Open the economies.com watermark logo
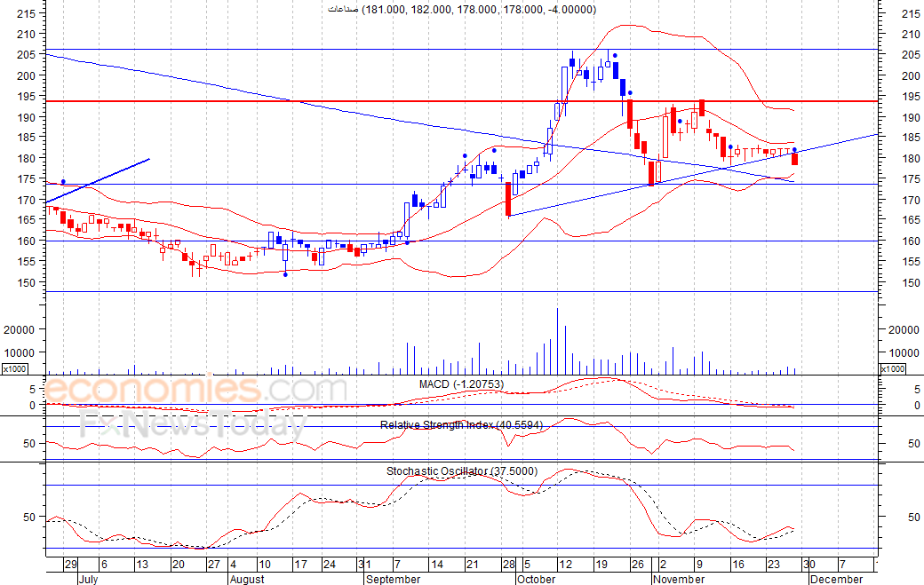 point(195,391)
